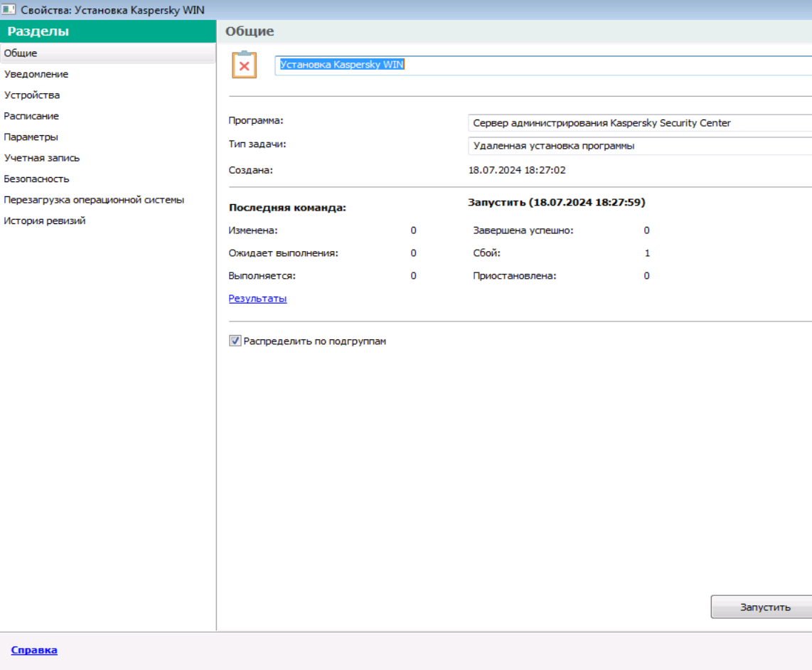
Task: Toggle the 'Распределить по подгруппам' checkbox
Action: [x=235, y=341]
